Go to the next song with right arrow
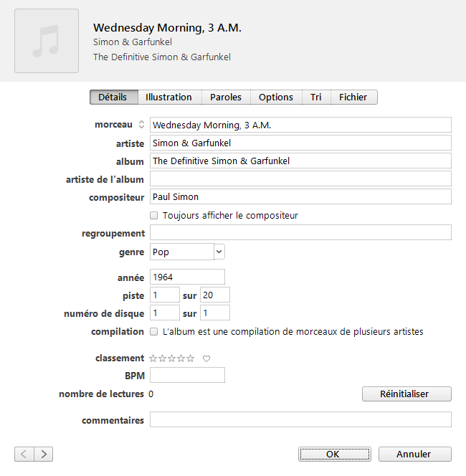The width and height of the screenshot is (466, 476). 44,454
